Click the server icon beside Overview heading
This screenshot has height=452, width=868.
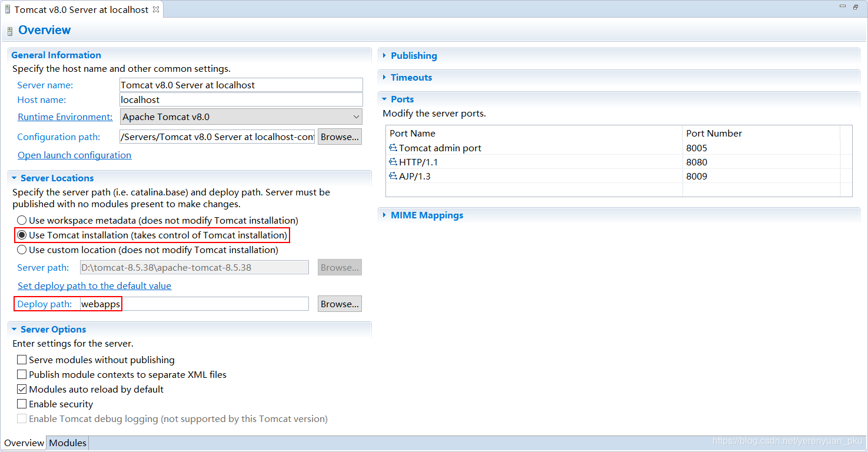[x=10, y=31]
